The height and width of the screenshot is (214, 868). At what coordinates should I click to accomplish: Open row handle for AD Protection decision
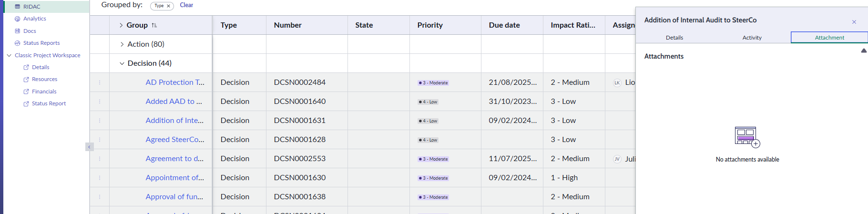[100, 82]
